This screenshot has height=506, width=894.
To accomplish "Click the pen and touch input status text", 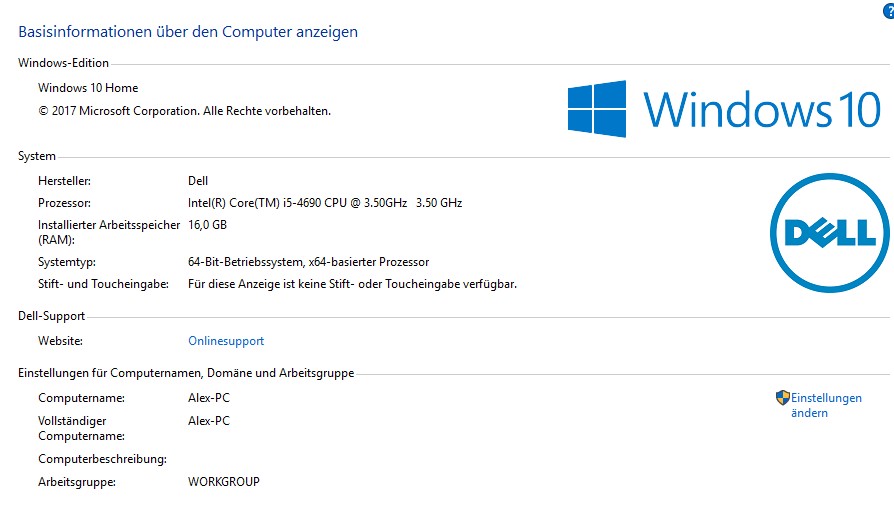I will (x=352, y=284).
